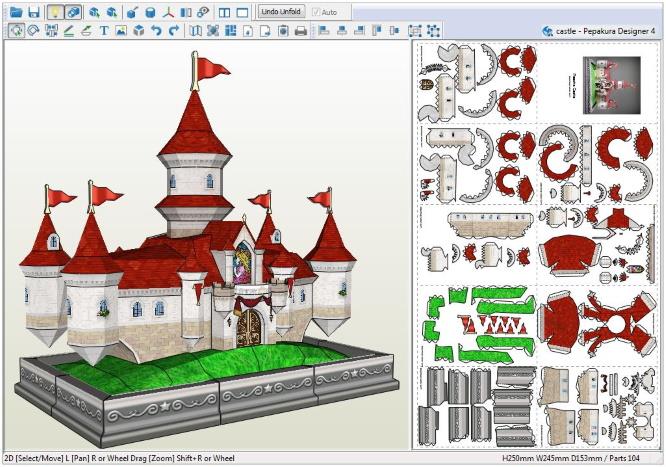Image resolution: width=666 pixels, height=467 pixels.
Task: Click the fifth align parts icon
Action: pos(394,31)
